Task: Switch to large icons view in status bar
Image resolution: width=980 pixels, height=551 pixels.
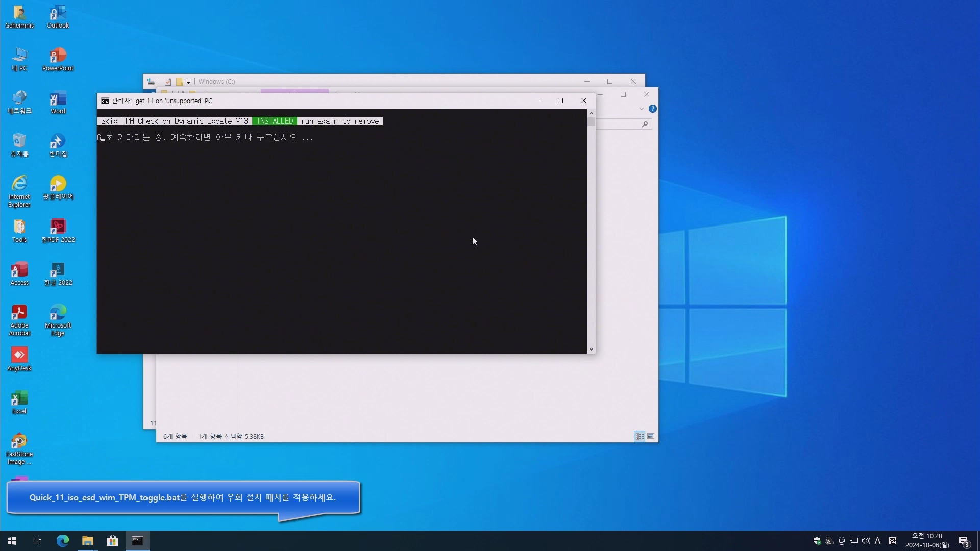Action: 651,436
